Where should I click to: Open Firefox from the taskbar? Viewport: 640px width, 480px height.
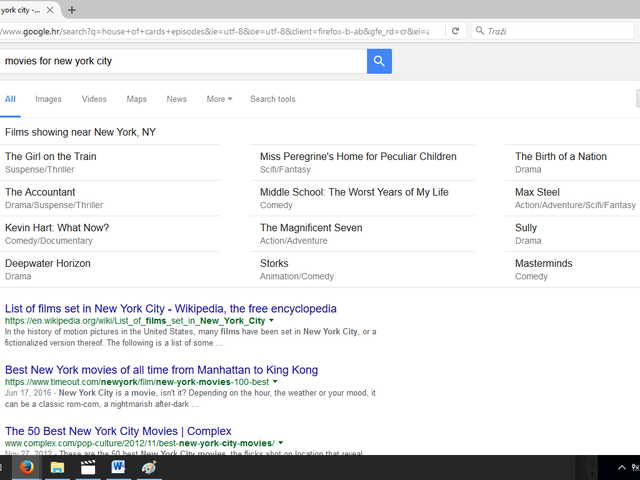click(x=27, y=467)
